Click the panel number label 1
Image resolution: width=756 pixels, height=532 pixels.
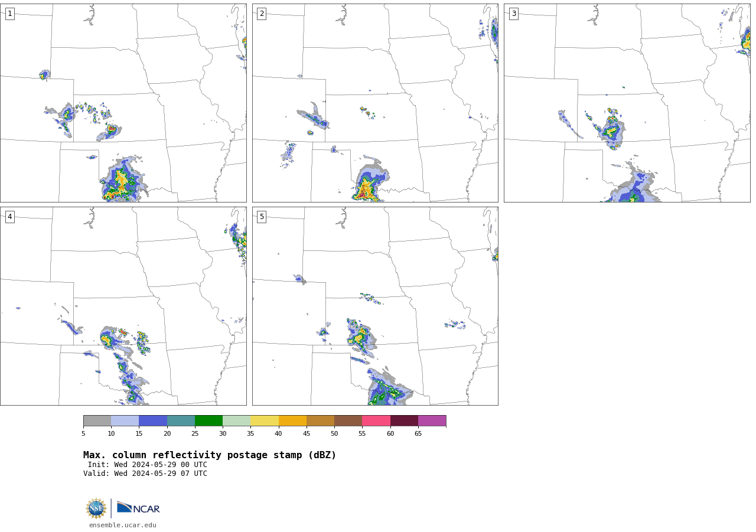point(9,14)
